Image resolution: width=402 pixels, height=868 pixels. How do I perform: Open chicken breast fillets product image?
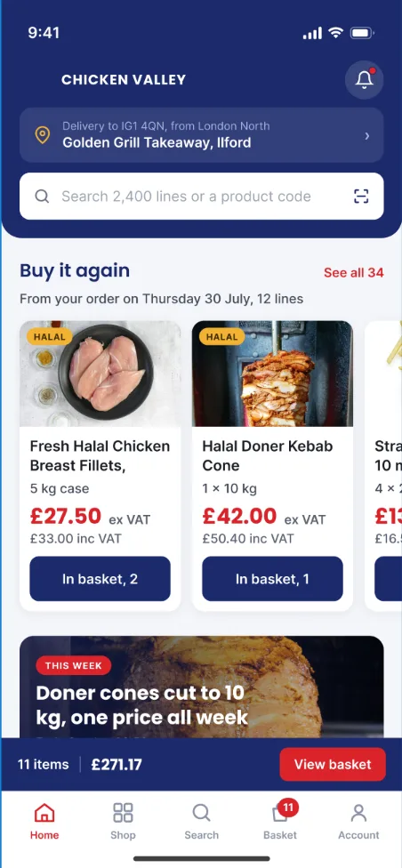click(x=100, y=374)
